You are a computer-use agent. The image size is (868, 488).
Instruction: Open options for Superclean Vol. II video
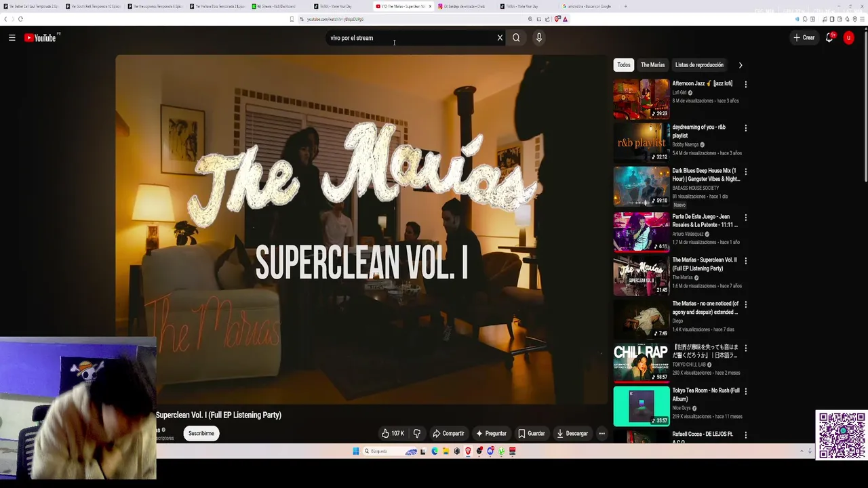point(745,261)
